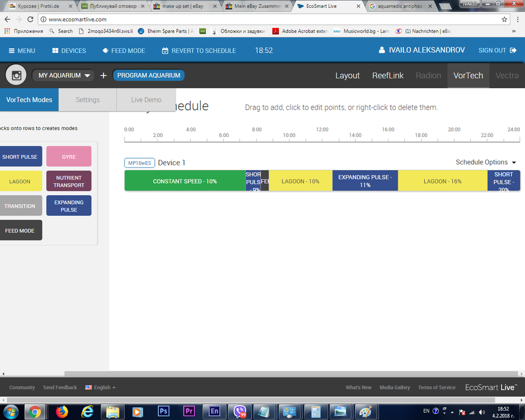Open Premiere Pro from taskbar
This screenshot has width=525, height=420.
click(189, 411)
